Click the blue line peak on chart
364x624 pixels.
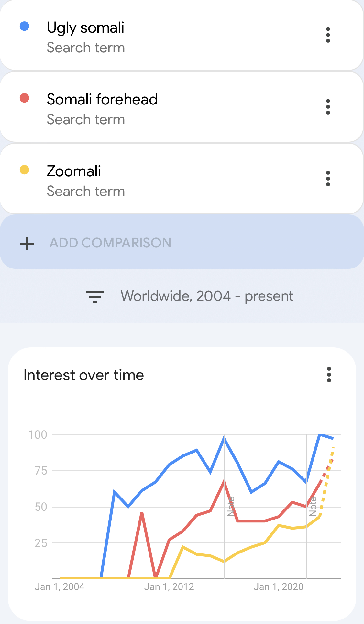click(x=320, y=434)
